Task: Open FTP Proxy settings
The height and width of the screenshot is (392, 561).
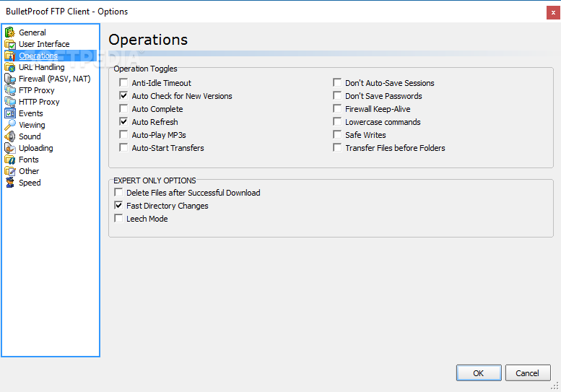Action: [37, 90]
